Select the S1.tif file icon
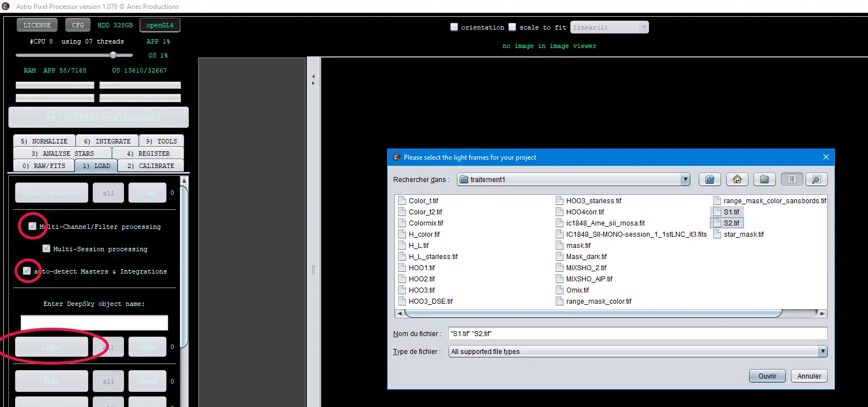This screenshot has height=407, width=868. click(717, 212)
